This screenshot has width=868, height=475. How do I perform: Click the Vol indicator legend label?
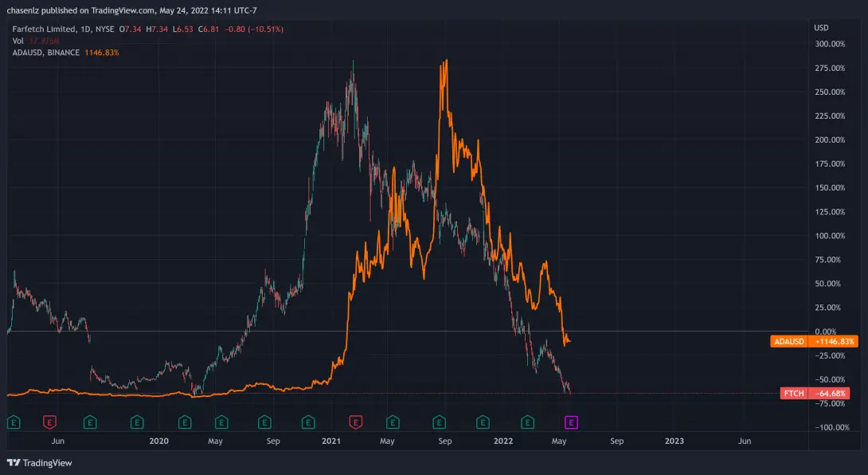point(18,41)
